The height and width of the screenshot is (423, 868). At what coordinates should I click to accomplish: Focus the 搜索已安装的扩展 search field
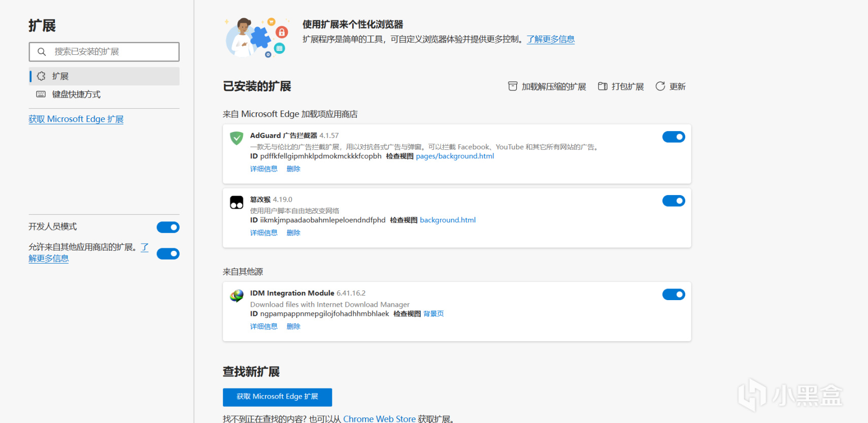pyautogui.click(x=104, y=52)
